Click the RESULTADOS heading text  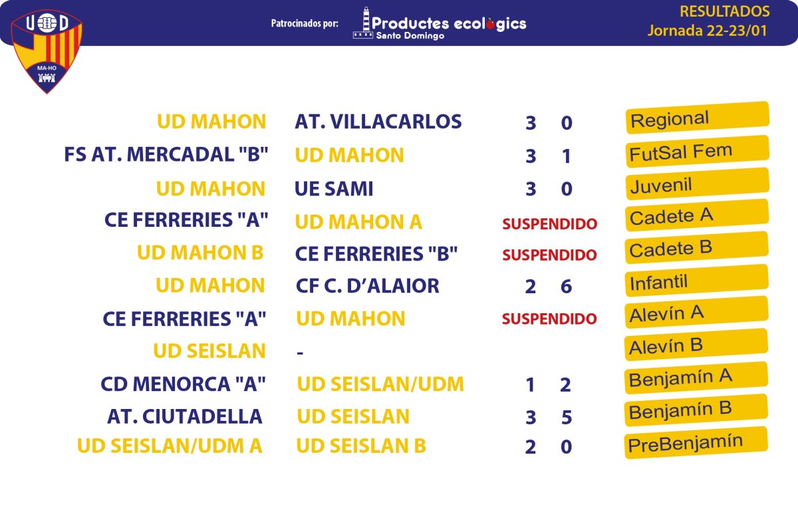[x=725, y=11]
